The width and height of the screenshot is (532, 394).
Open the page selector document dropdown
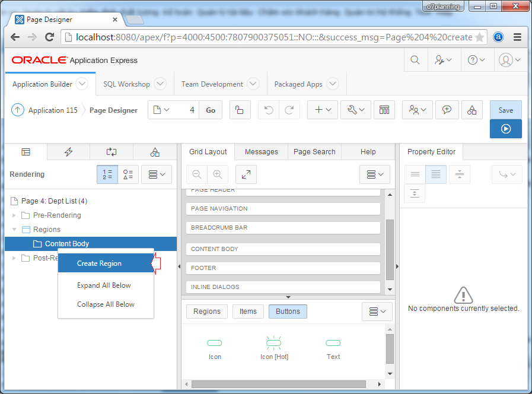[x=161, y=110]
